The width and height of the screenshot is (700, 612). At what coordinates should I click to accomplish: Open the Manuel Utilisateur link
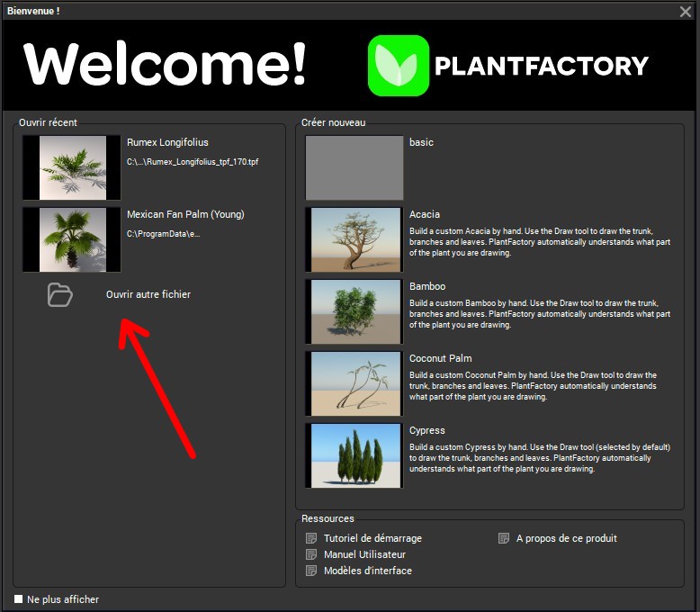click(364, 554)
